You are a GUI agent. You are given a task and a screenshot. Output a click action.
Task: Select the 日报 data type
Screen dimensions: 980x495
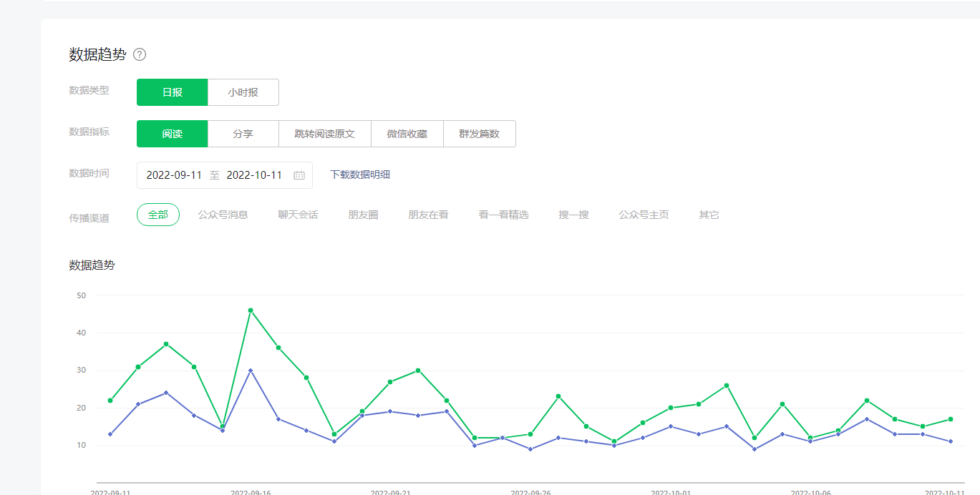(173, 92)
